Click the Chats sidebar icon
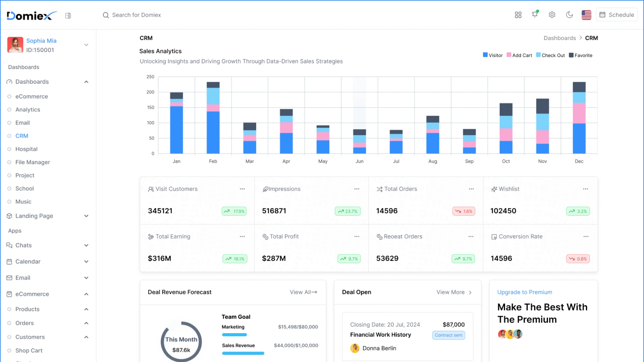The height and width of the screenshot is (362, 644). (9, 245)
